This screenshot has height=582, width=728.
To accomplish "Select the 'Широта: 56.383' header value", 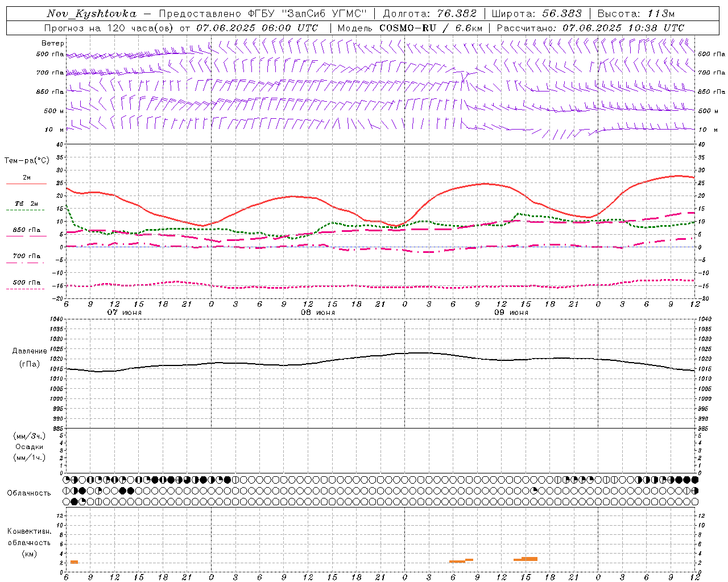I will tap(536, 14).
